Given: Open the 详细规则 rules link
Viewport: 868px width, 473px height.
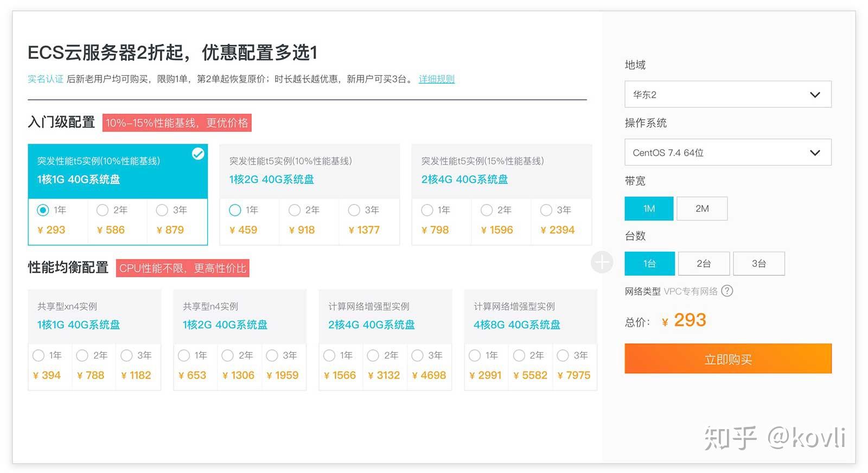Looking at the screenshot, I should coord(436,79).
